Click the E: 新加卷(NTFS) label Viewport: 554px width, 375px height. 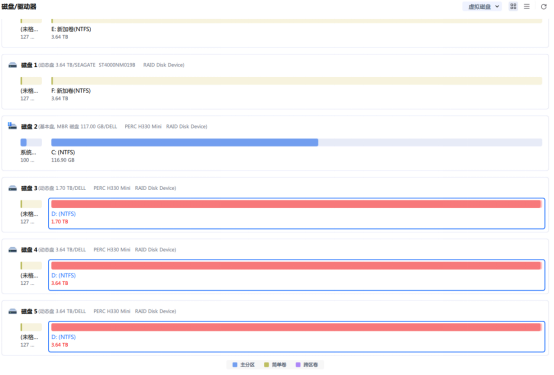point(71,29)
